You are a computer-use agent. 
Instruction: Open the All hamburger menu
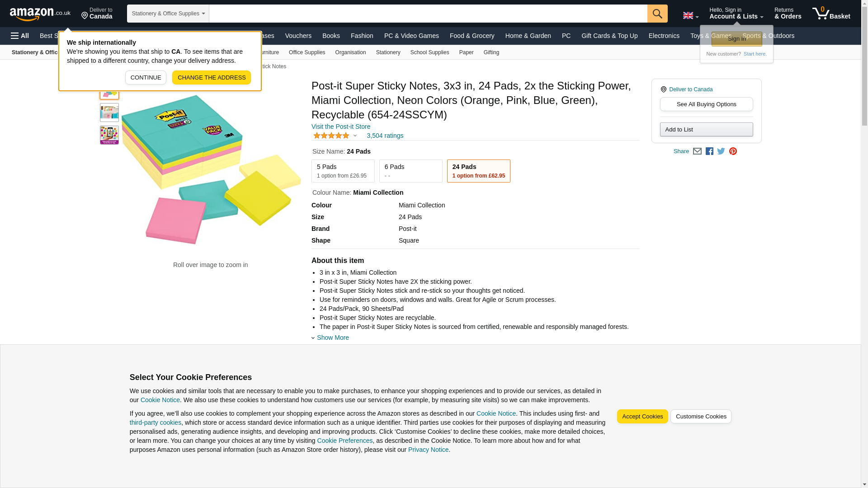point(20,36)
